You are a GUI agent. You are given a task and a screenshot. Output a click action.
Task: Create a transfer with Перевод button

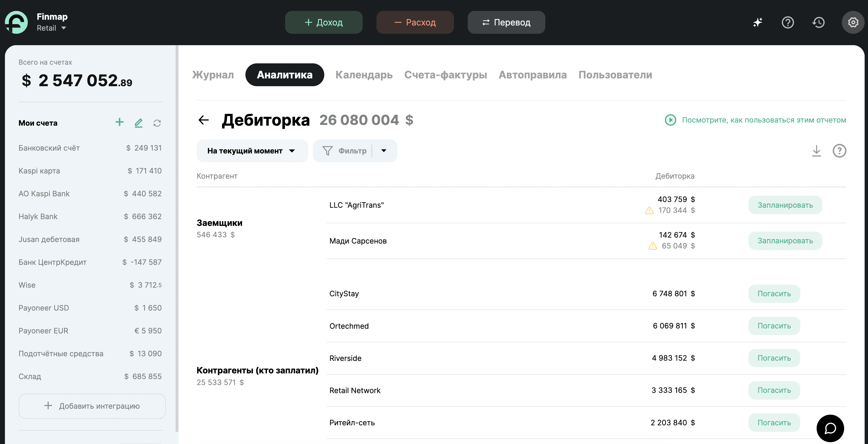pyautogui.click(x=506, y=22)
